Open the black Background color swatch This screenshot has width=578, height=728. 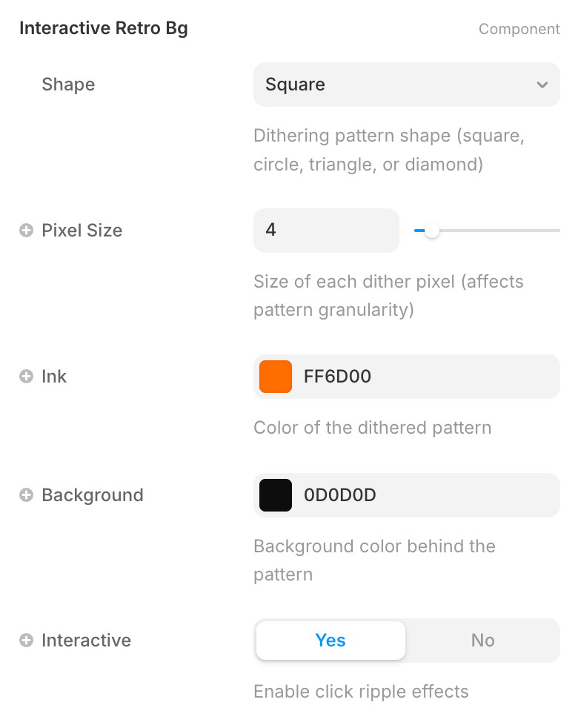coord(276,495)
